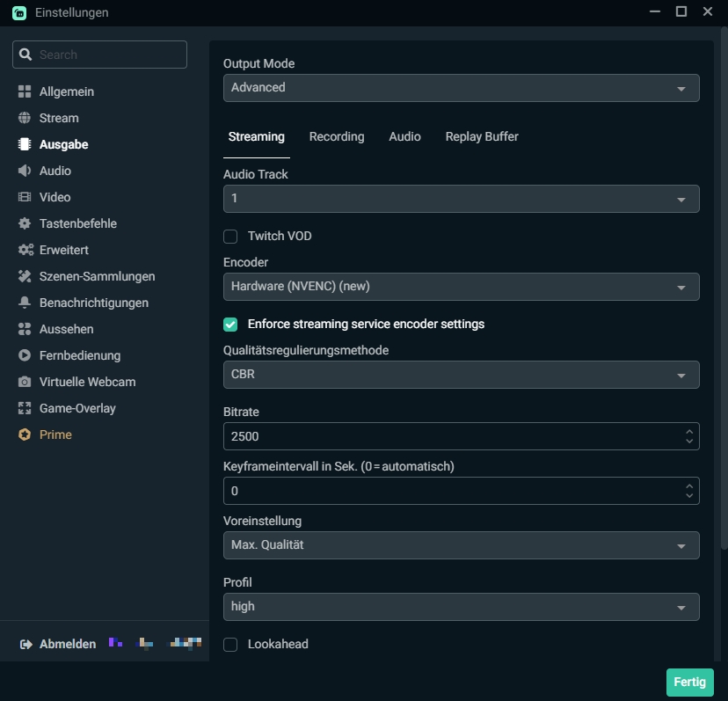This screenshot has height=701, width=728.
Task: Expand the Encoder dropdown
Action: (461, 287)
